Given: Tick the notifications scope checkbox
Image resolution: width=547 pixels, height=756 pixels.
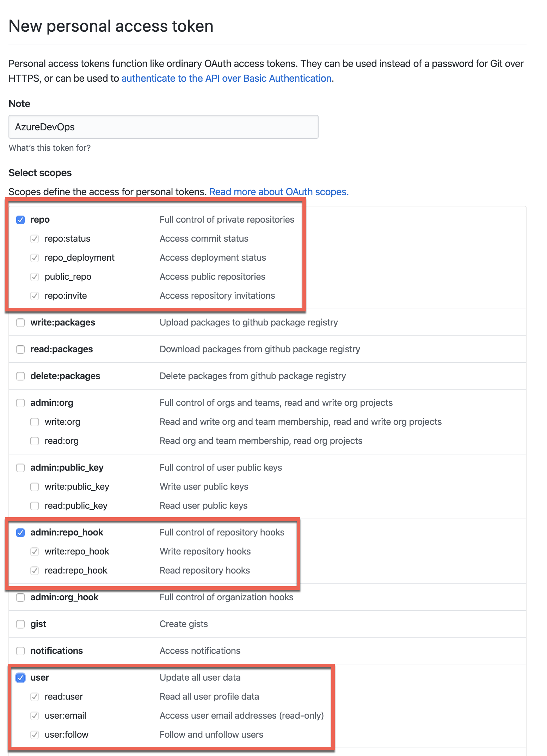Looking at the screenshot, I should pyautogui.click(x=20, y=651).
